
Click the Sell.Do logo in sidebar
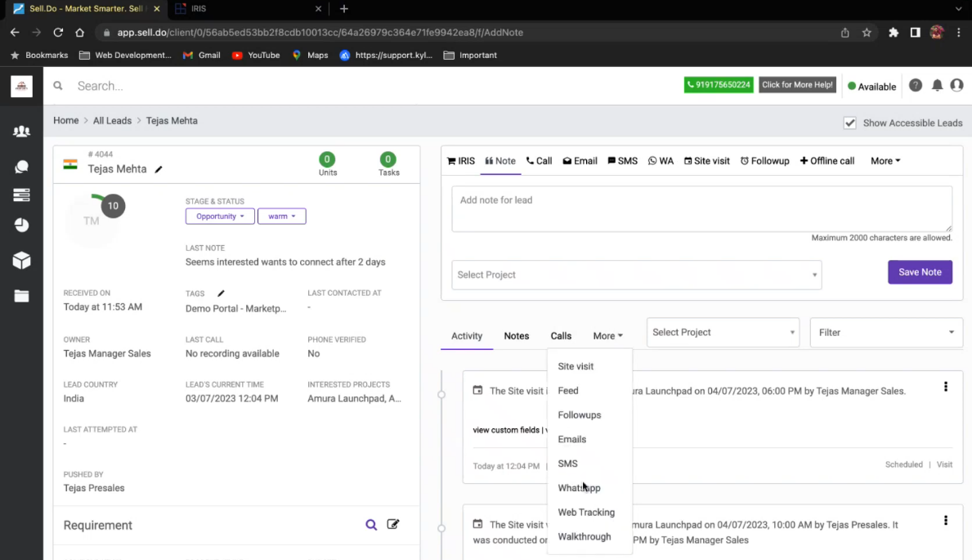click(22, 86)
